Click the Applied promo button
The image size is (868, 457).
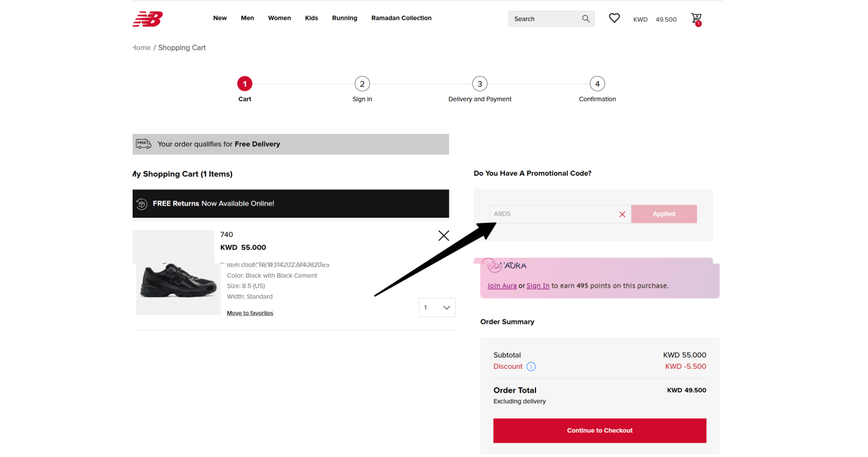point(664,214)
